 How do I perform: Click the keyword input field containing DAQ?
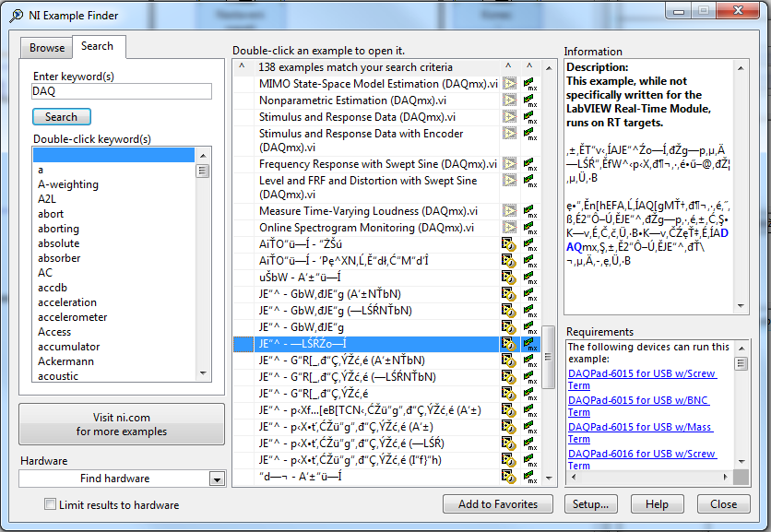click(x=122, y=91)
